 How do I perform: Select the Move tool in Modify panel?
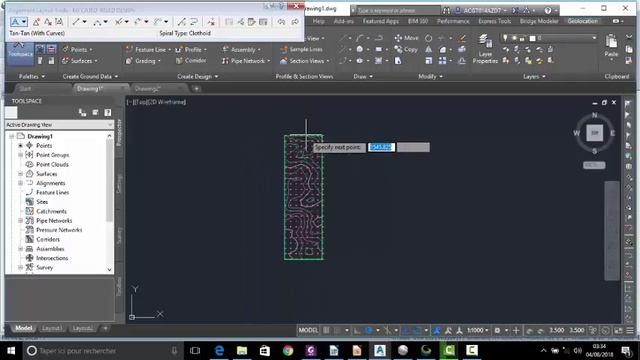click(x=407, y=38)
